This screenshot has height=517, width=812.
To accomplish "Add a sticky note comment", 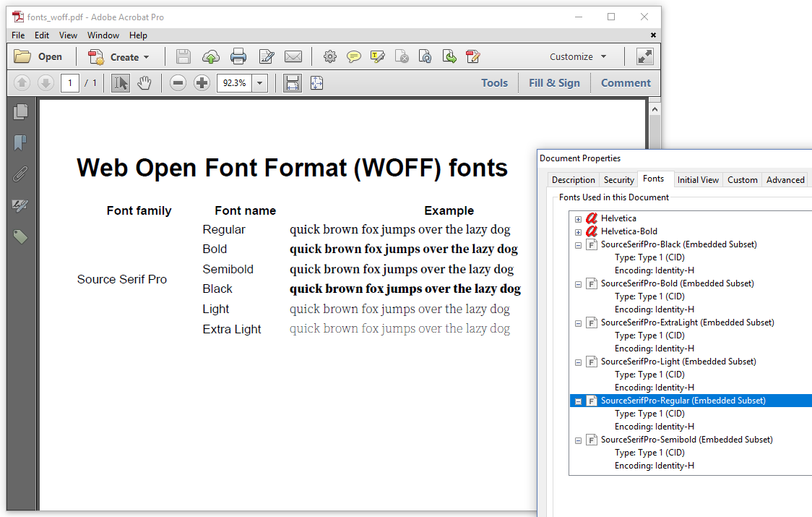I will point(354,56).
